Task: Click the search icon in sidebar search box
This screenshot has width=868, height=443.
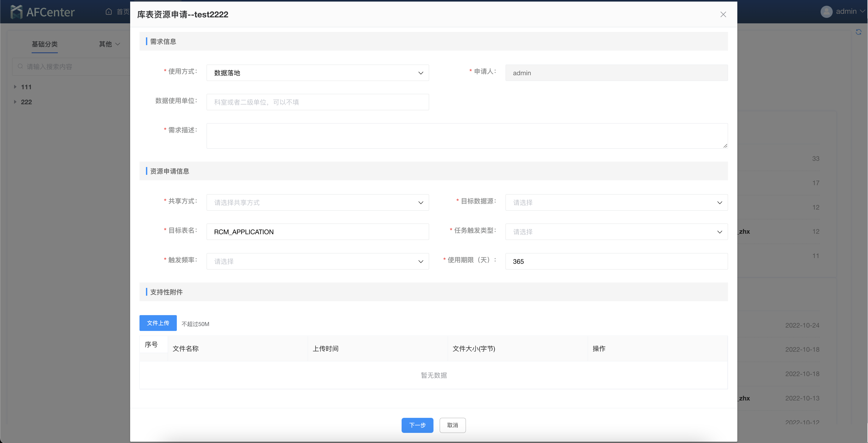Action: [x=20, y=66]
